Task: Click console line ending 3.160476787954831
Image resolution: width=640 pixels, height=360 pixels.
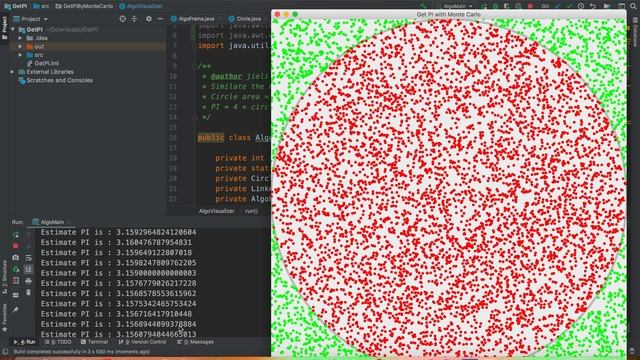Action: click(x=116, y=242)
